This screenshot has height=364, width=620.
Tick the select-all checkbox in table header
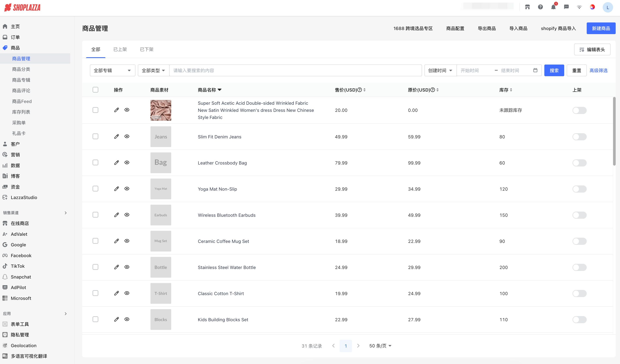pyautogui.click(x=96, y=90)
